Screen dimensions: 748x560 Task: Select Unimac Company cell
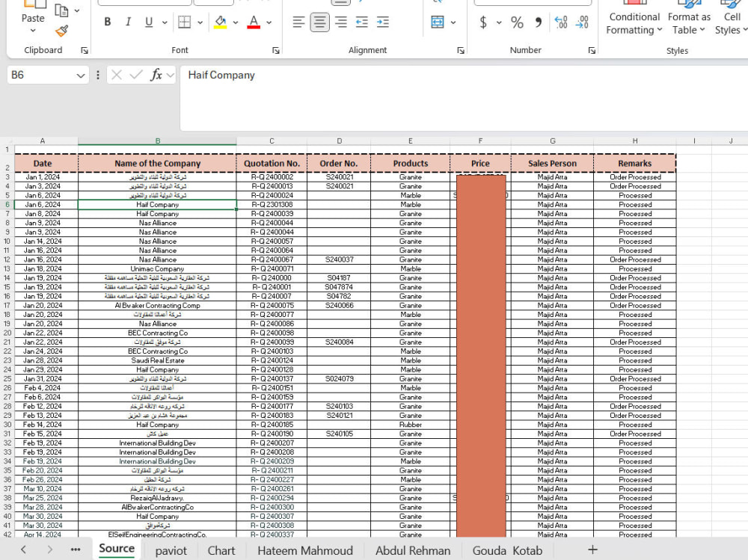pos(157,268)
